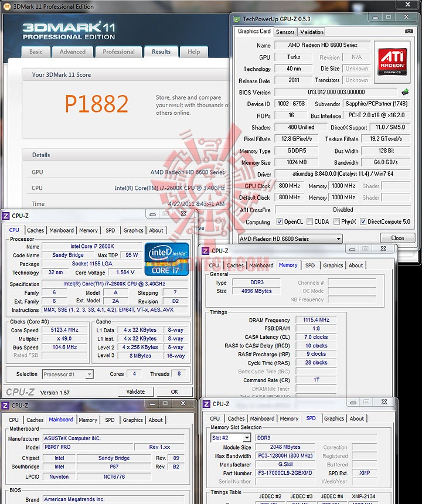Click the Close button in GPU-Z
The image size is (422, 504).
(397, 238)
